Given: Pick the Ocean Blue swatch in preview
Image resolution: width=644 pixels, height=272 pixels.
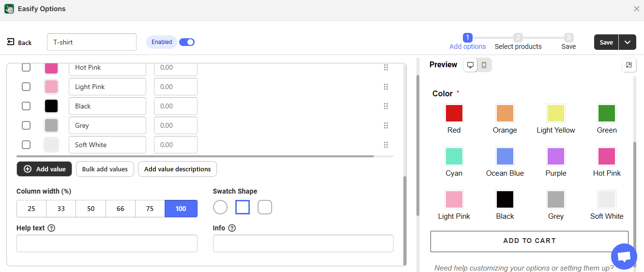Looking at the screenshot, I should coord(505,156).
